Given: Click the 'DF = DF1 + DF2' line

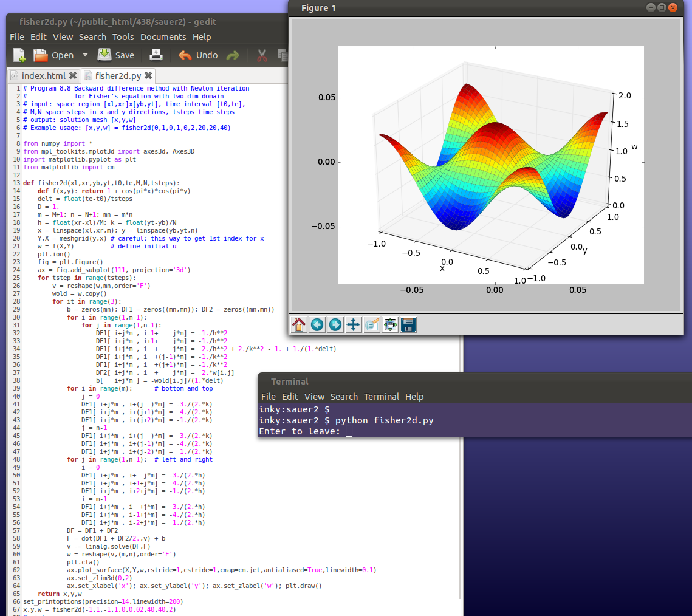Looking at the screenshot, I should pos(92,530).
